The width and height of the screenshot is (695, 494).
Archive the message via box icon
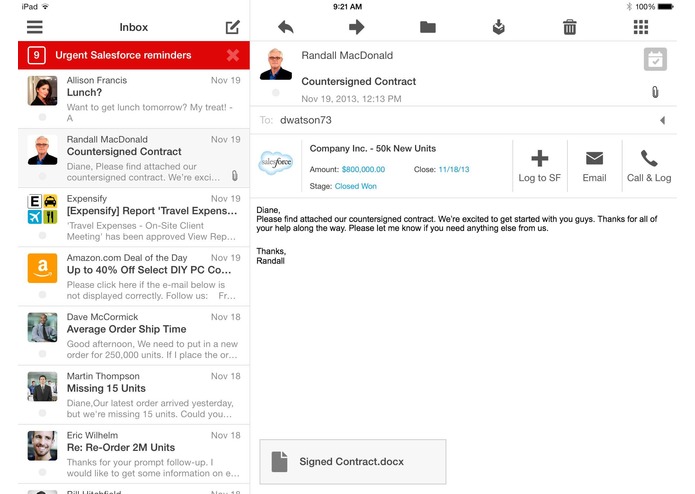point(499,27)
